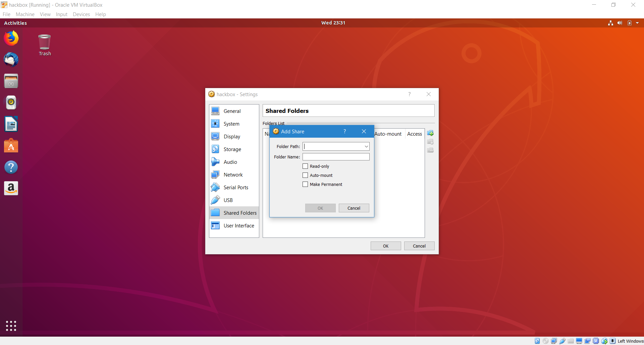Open Ubuntu Software from dock
This screenshot has width=644, height=345.
(x=11, y=146)
